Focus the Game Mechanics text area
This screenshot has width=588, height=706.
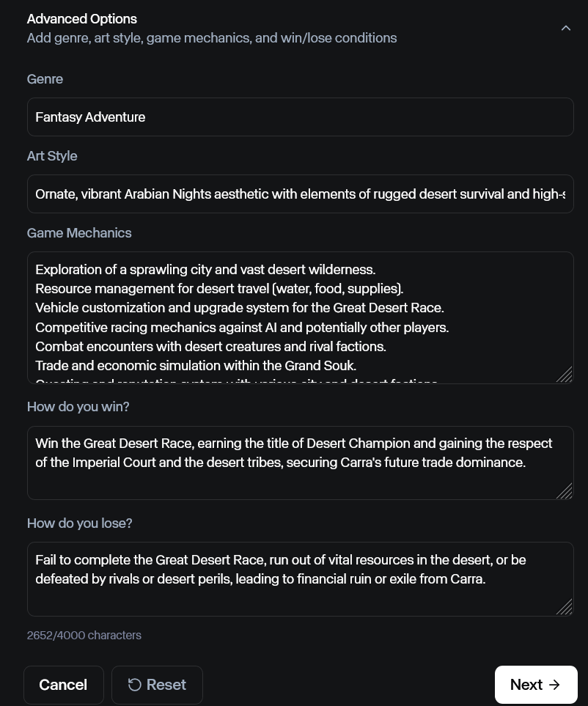[x=300, y=317]
